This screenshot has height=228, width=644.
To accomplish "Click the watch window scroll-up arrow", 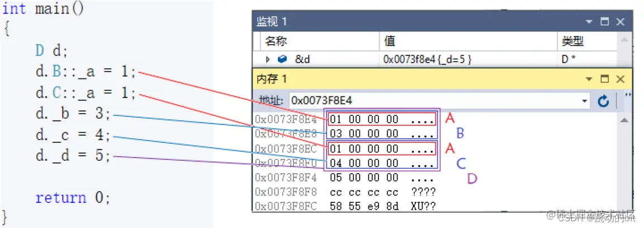I will click(624, 40).
